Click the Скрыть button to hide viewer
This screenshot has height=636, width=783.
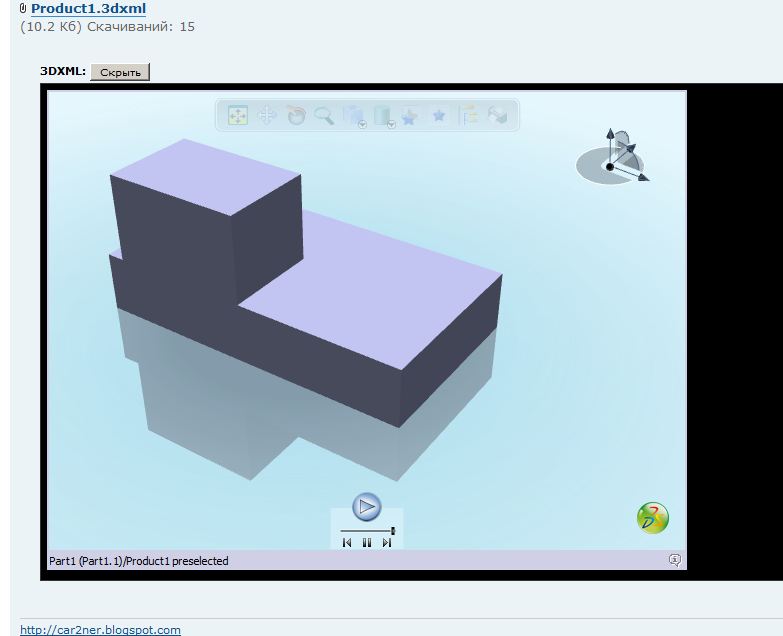[x=120, y=72]
